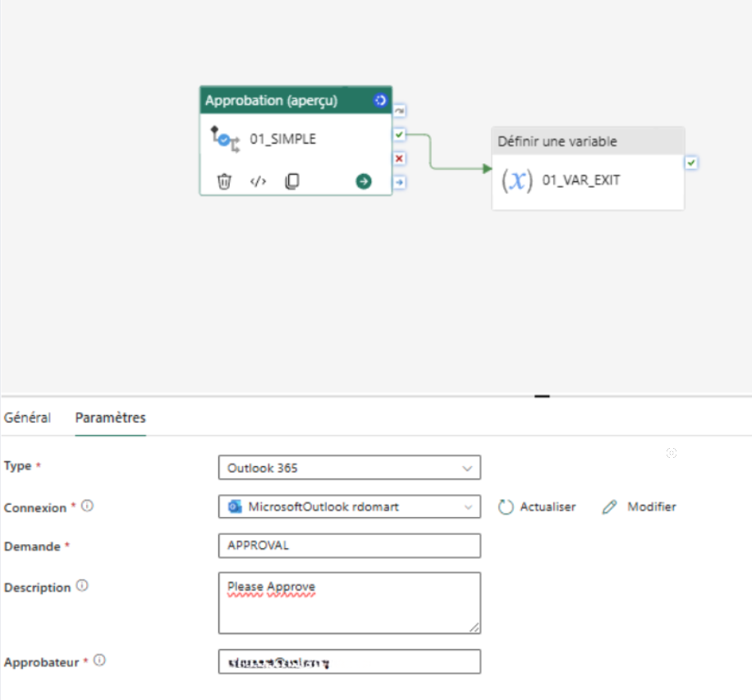Screen dimensions: 752x700
Task: Copy the 01_SIMPLE activity
Action: 292,181
